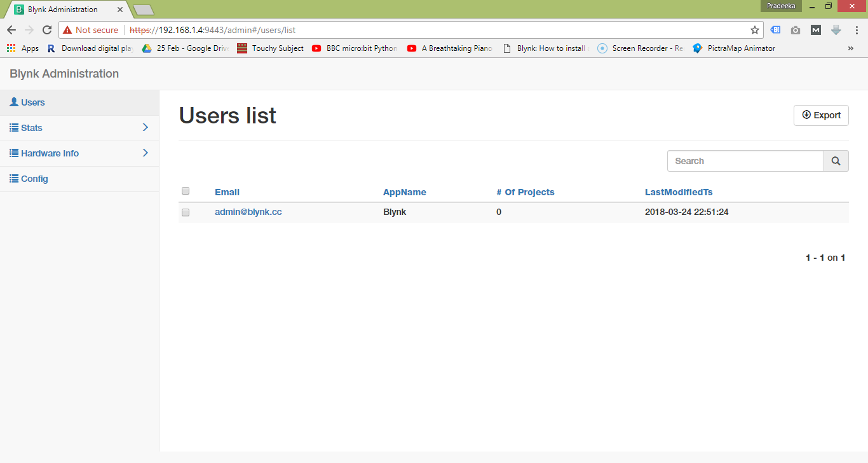The image size is (868, 463).
Task: Open the admin@blynk.cc user link
Action: point(248,212)
